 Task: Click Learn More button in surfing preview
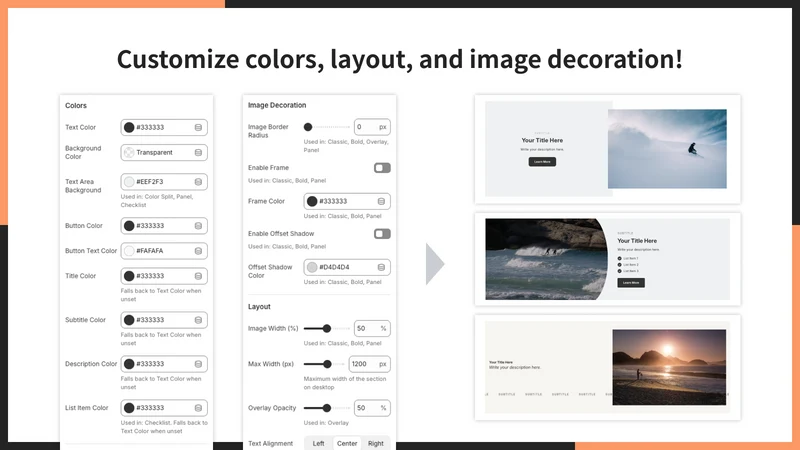[631, 283]
